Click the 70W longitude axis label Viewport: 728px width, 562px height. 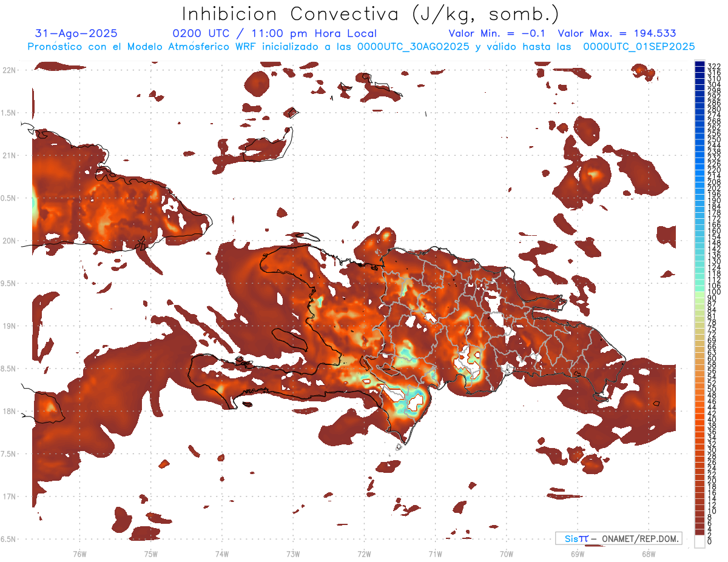pyautogui.click(x=506, y=554)
